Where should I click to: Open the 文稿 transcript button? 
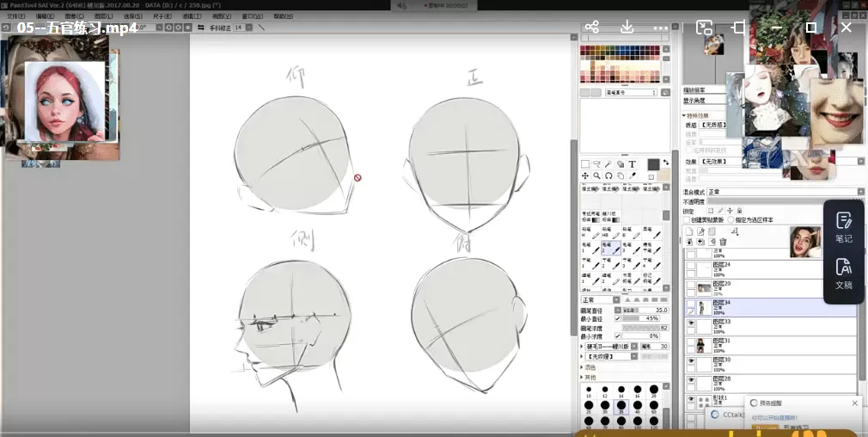point(843,274)
